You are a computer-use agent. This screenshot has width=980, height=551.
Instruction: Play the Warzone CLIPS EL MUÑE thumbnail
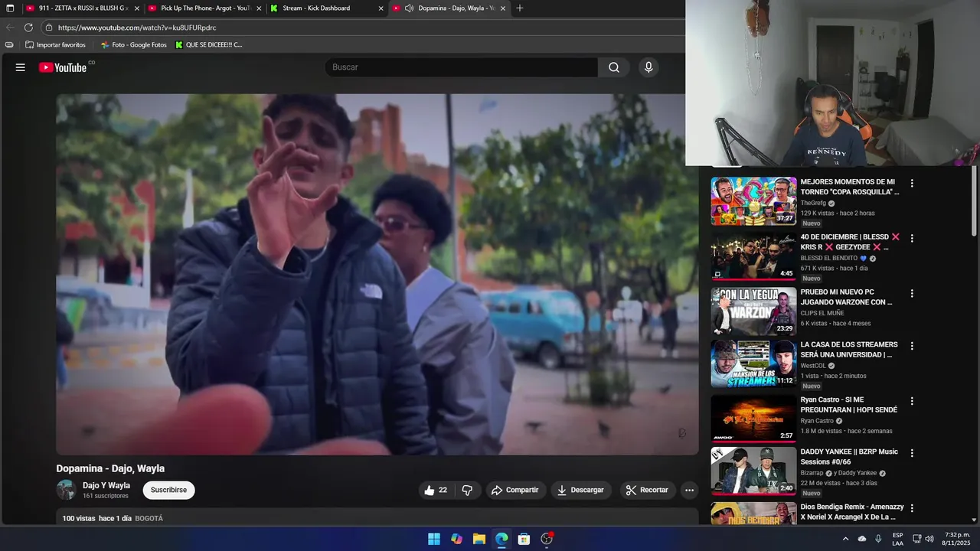[x=753, y=311]
